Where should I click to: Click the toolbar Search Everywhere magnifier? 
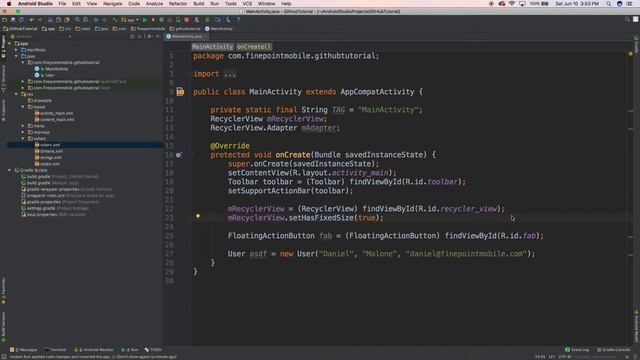click(x=627, y=19)
